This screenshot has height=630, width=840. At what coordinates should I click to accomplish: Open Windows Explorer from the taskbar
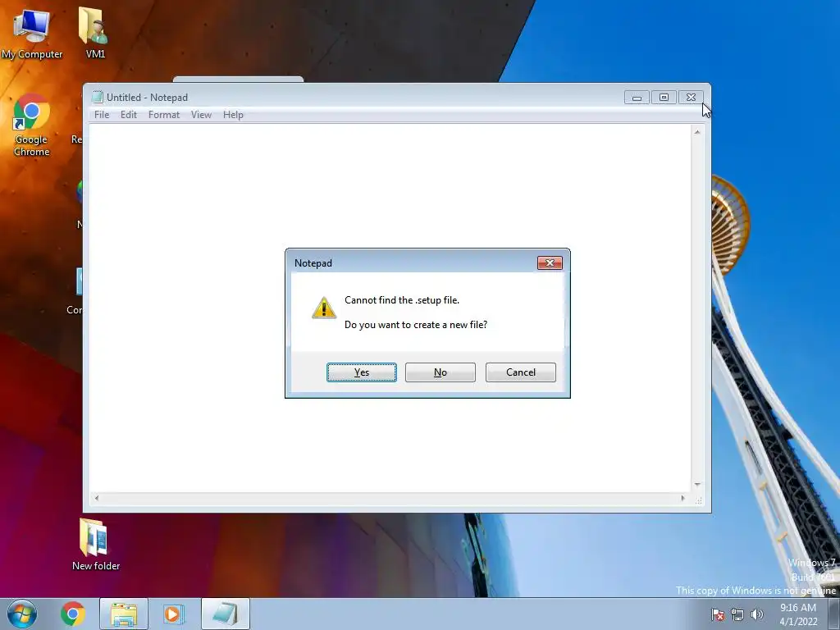pos(124,614)
